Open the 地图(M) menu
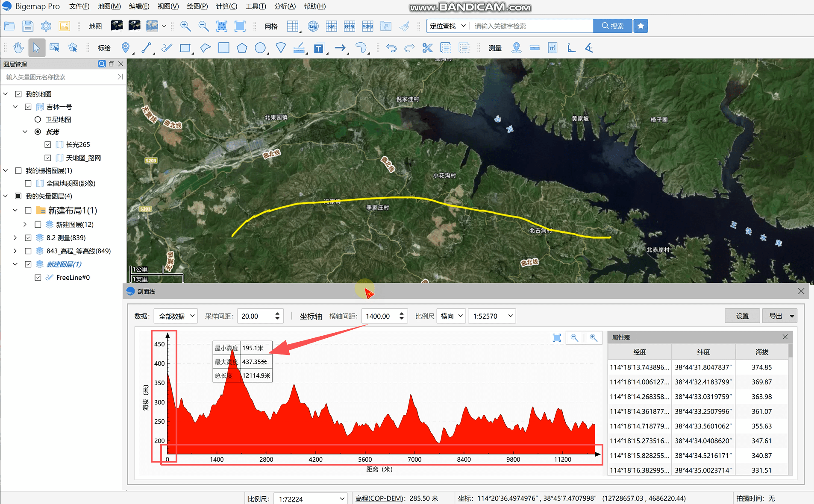This screenshot has width=814, height=504. (x=109, y=6)
